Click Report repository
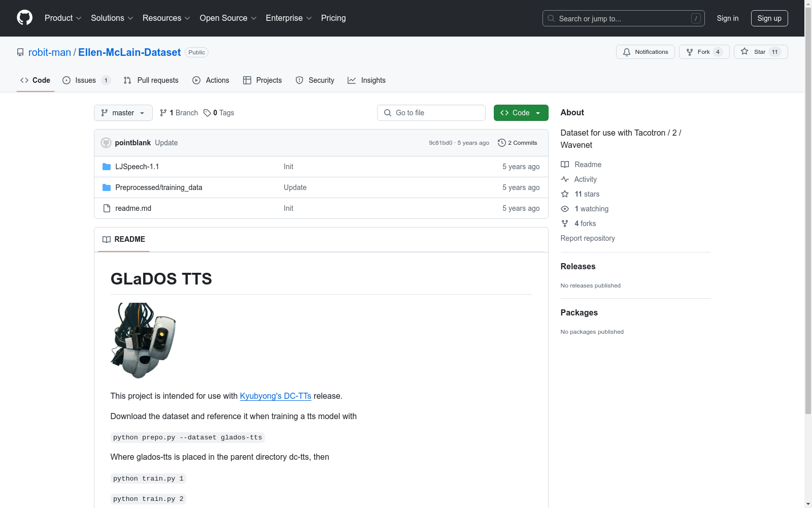 click(588, 238)
